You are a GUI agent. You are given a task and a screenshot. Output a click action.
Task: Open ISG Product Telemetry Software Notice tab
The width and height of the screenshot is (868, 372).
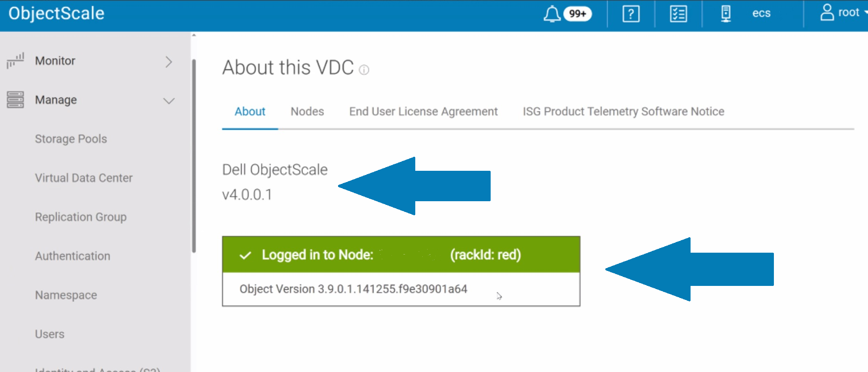pos(623,111)
